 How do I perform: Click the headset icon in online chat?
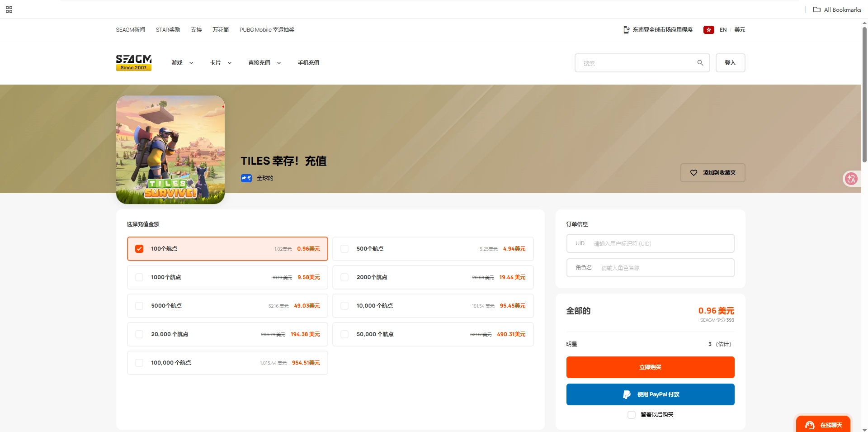pos(810,425)
